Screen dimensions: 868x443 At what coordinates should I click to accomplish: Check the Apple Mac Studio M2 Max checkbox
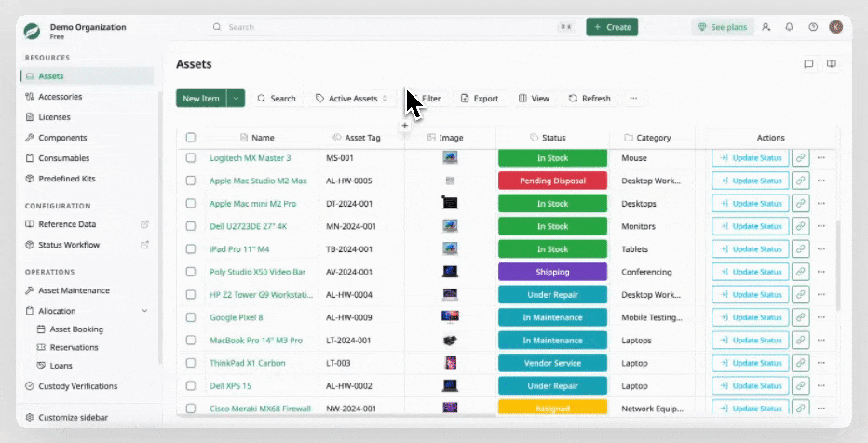[x=191, y=181]
